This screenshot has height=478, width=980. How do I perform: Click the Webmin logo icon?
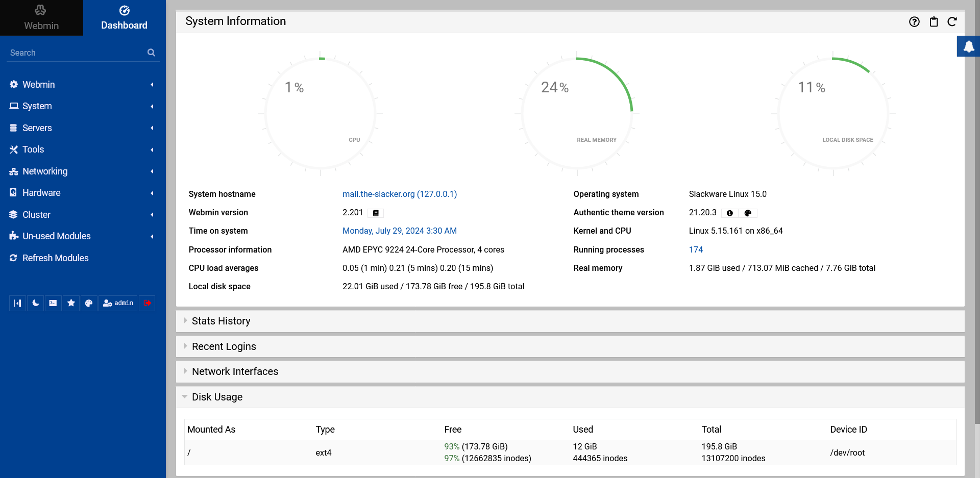coord(41,10)
